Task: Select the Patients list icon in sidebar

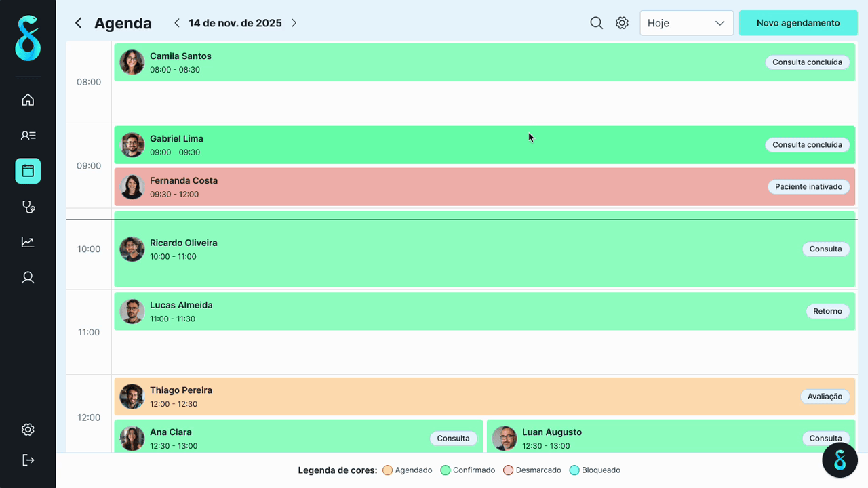Action: (x=27, y=135)
